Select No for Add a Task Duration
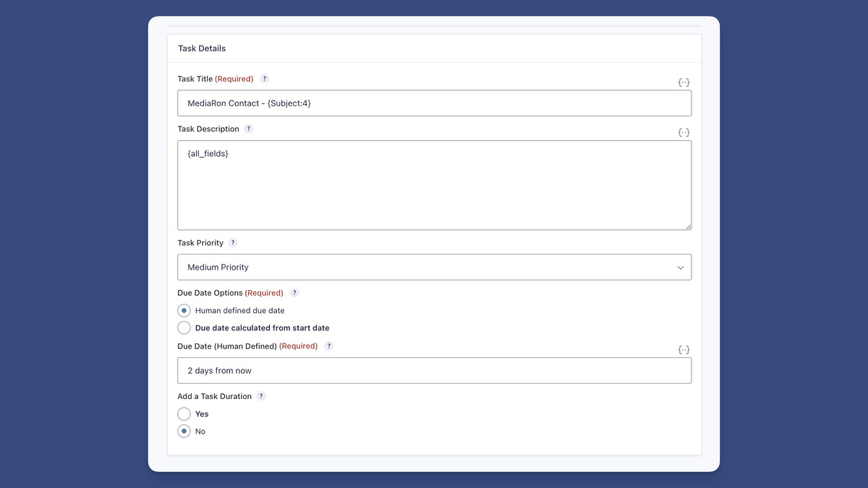The image size is (868, 488). pos(184,432)
